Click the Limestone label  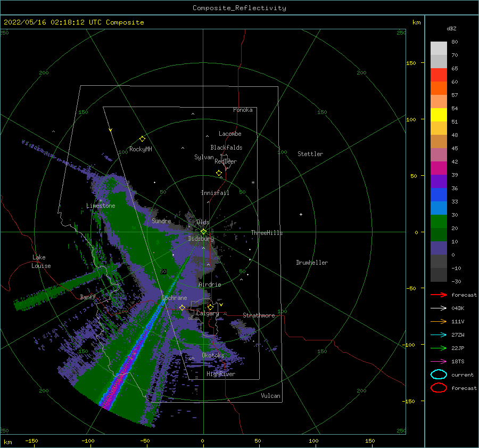click(101, 206)
